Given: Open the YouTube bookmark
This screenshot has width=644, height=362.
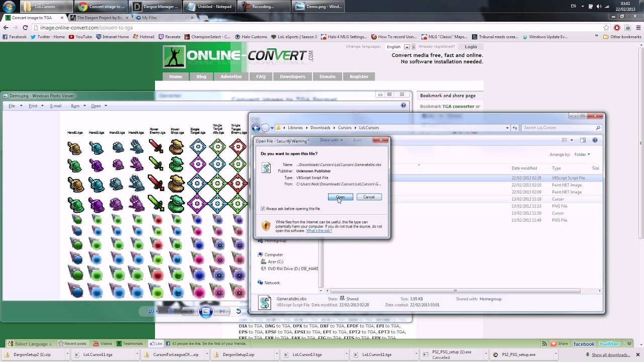Looking at the screenshot, I should click(x=80, y=37).
